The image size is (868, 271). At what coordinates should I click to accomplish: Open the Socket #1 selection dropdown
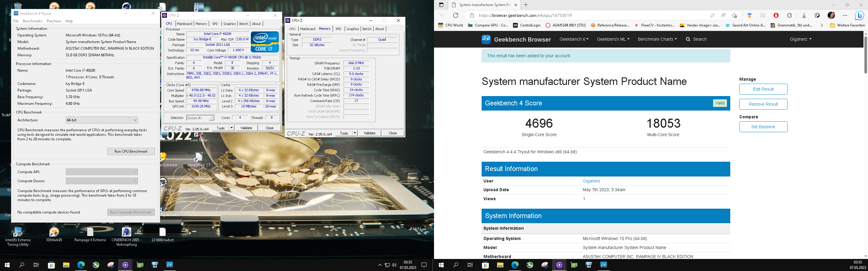tap(200, 118)
